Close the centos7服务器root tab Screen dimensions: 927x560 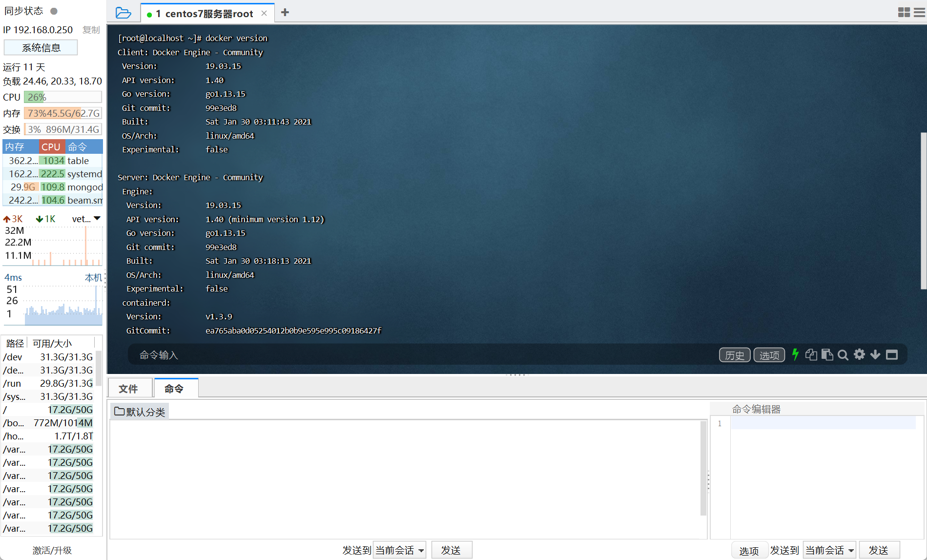tap(264, 13)
